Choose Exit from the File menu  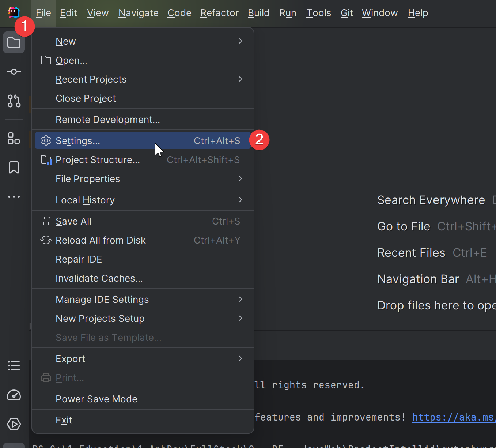coord(143,420)
